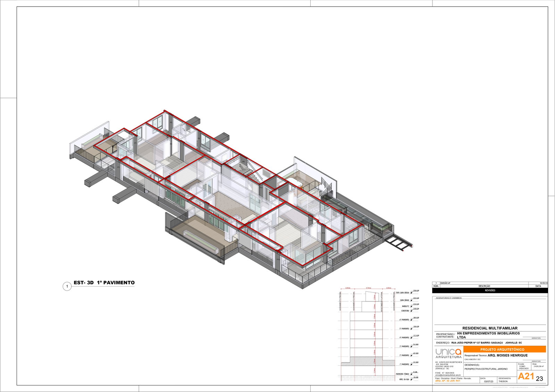Click the Unica Arquitetura logo
This screenshot has width=555, height=392.
(448, 353)
